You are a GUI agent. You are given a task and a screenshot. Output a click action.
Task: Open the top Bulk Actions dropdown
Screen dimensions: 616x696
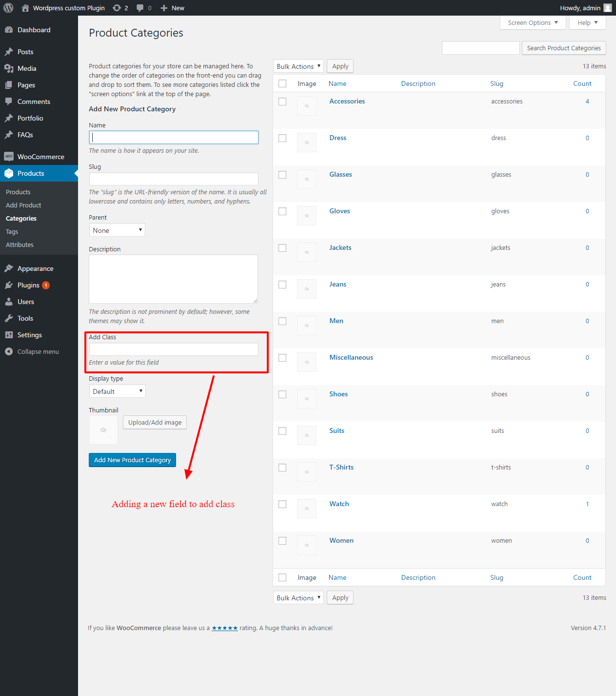[x=298, y=66]
